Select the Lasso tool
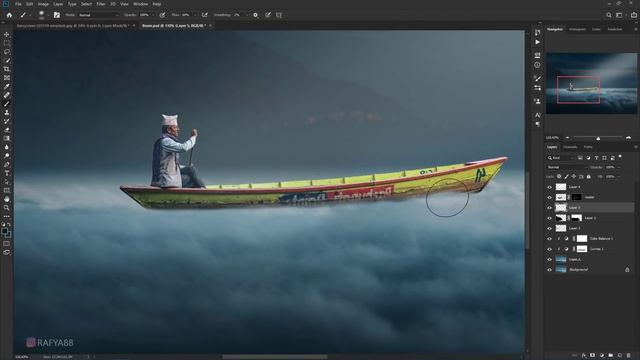 (7, 52)
